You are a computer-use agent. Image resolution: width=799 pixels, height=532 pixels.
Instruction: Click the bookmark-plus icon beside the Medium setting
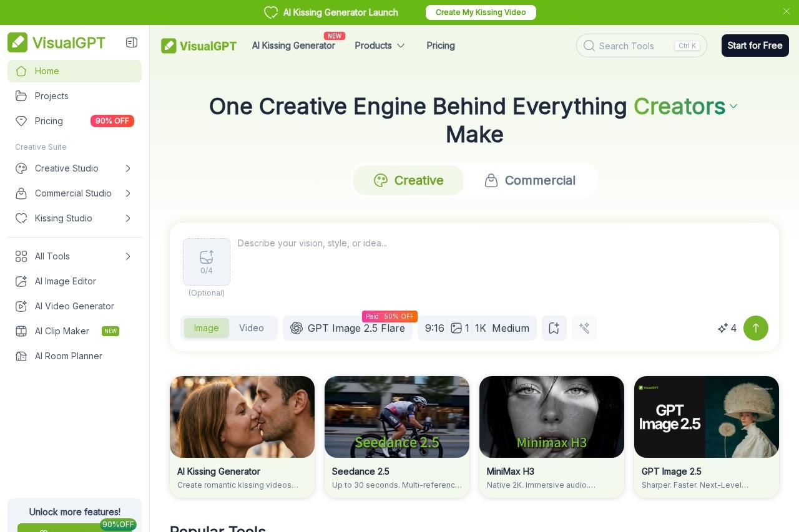[554, 328]
